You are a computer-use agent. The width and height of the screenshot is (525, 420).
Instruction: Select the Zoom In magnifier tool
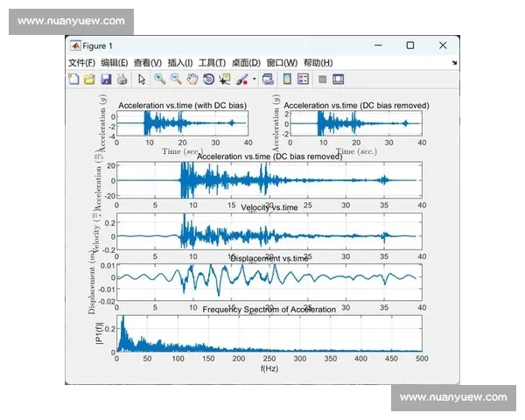pyautogui.click(x=160, y=80)
